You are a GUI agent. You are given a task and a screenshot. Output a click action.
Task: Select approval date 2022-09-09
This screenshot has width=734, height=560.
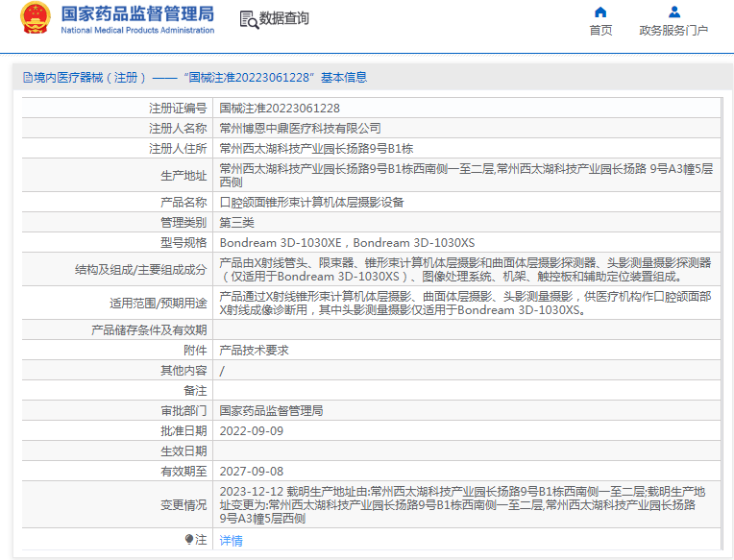tap(252, 431)
